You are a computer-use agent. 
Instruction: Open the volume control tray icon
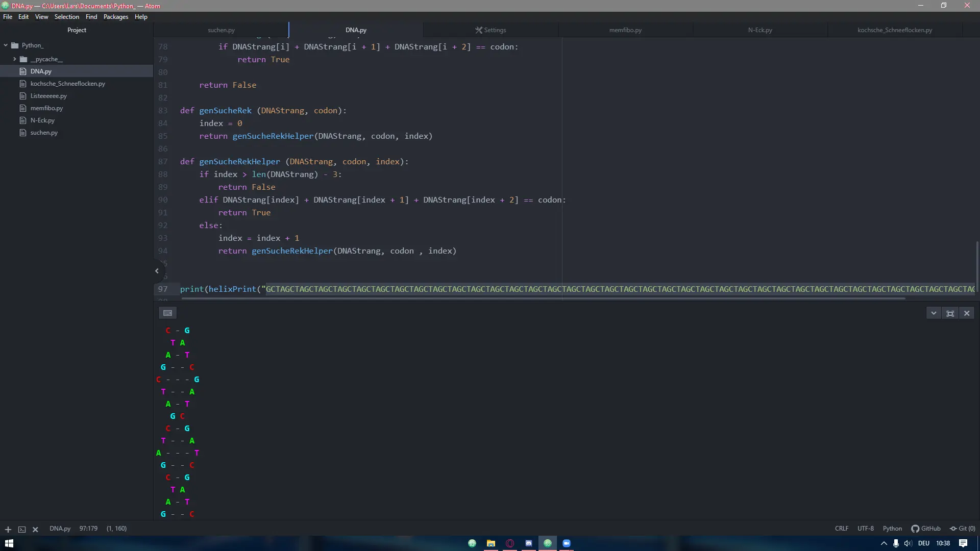pyautogui.click(x=908, y=543)
